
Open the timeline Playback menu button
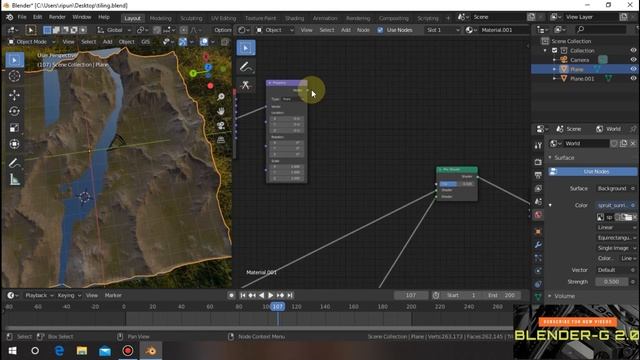[39, 295]
